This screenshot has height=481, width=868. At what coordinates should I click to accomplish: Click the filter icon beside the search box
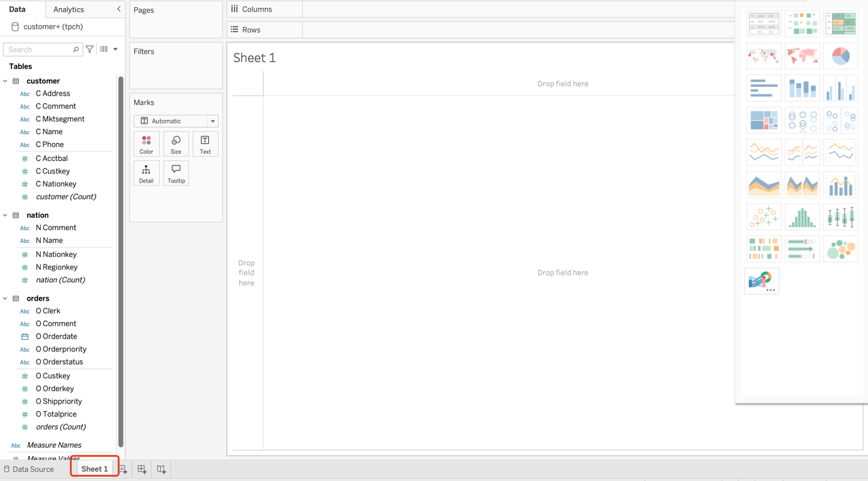click(89, 49)
